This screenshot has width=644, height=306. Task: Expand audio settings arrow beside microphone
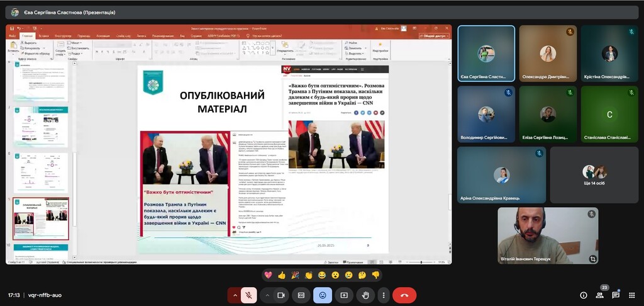click(x=235, y=295)
